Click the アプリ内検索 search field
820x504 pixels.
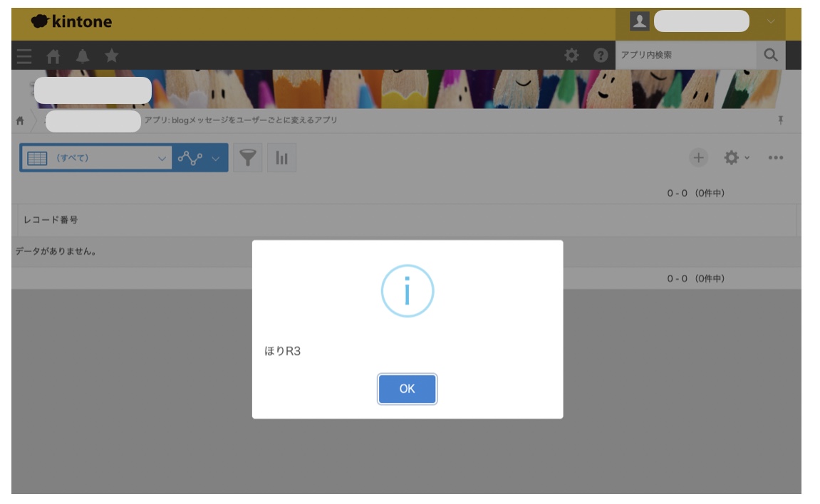685,55
